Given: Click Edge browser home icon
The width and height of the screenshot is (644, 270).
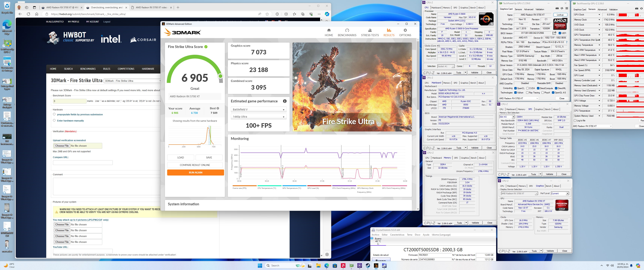Looking at the screenshot, I should coord(37,14).
